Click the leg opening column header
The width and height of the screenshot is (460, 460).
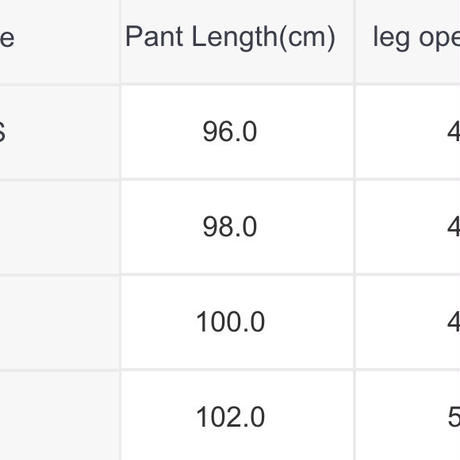click(x=408, y=41)
